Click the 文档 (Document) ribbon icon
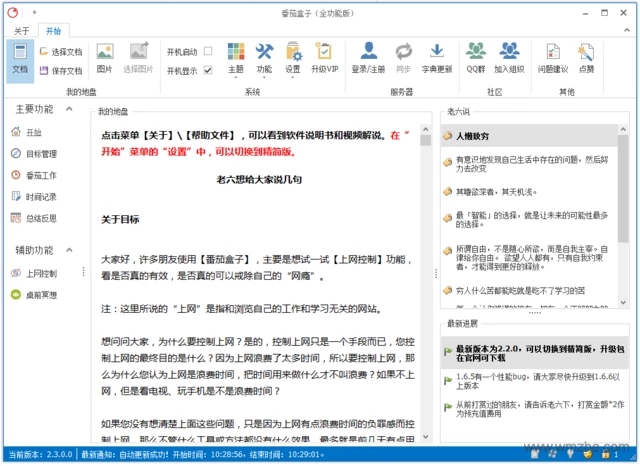The height and width of the screenshot is (466, 640). click(x=19, y=59)
